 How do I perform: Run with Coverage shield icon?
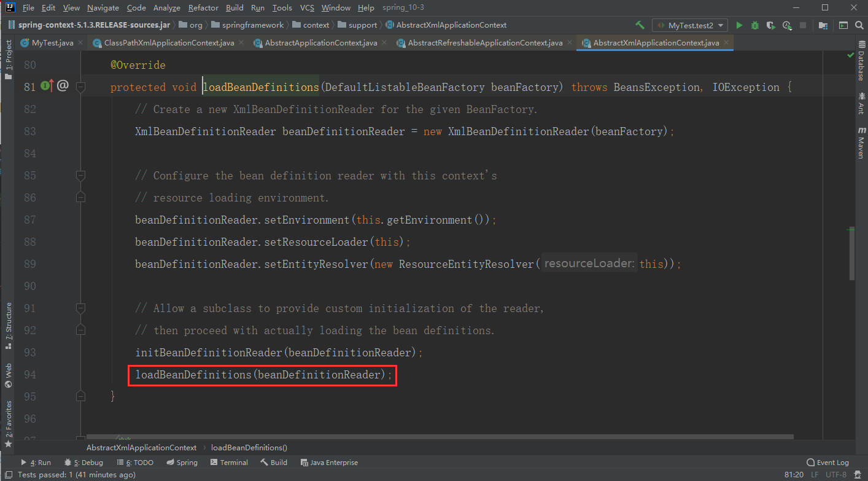(772, 25)
